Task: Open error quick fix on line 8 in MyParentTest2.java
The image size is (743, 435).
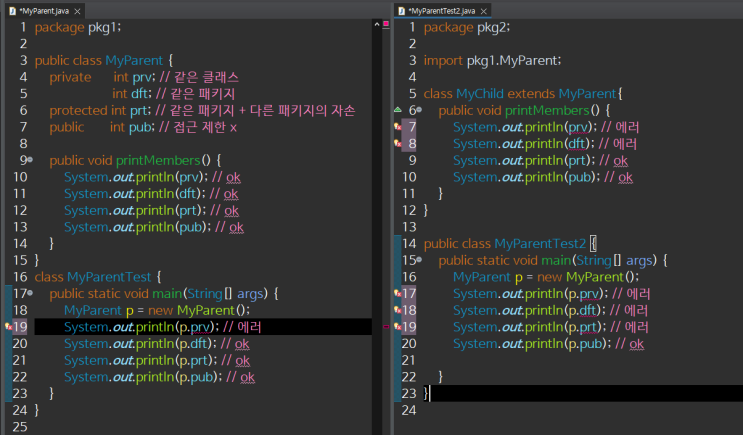Action: 398,143
